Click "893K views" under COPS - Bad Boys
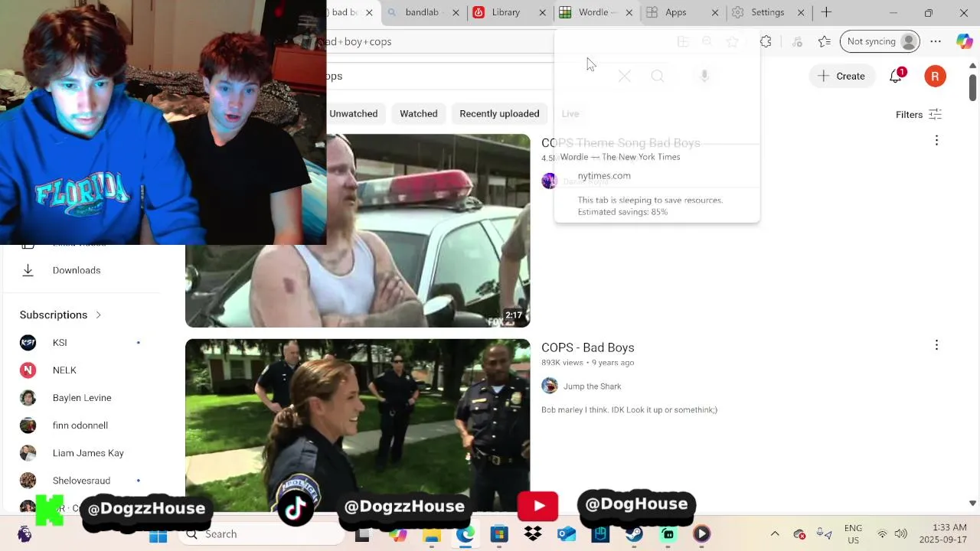Screen dimensions: 980x551 tap(562, 363)
